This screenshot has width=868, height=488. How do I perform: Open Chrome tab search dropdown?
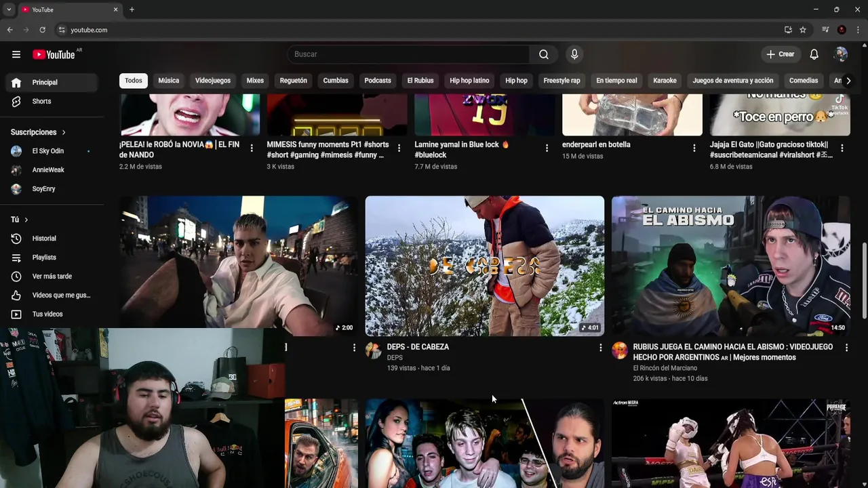(x=9, y=9)
